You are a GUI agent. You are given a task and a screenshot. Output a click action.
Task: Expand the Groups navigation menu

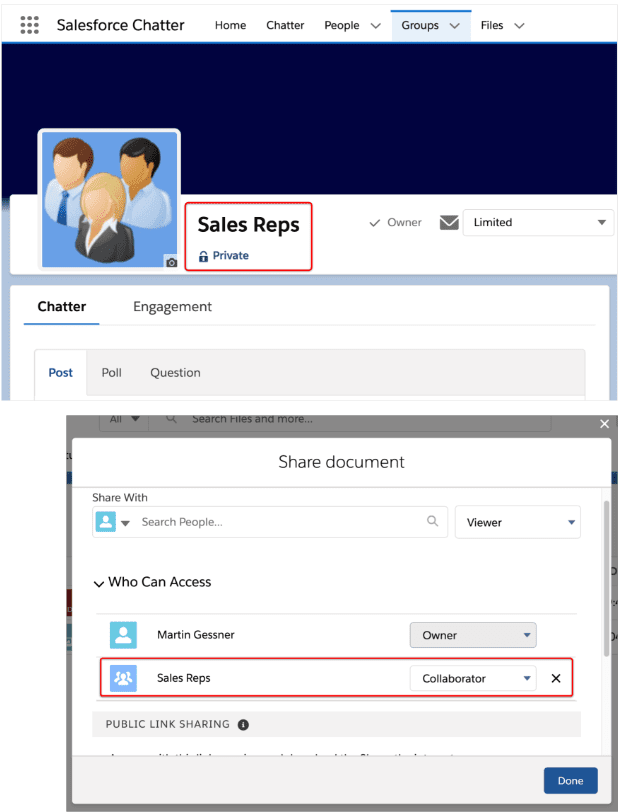coord(454,25)
